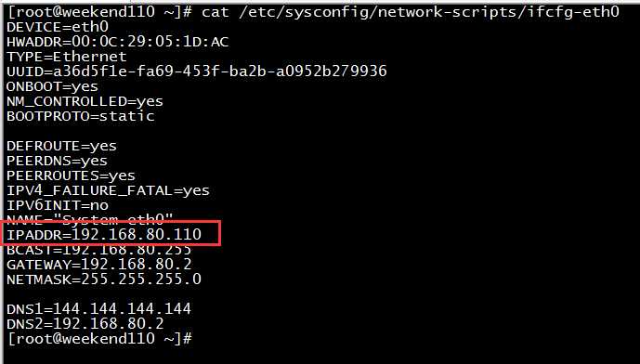Image resolution: width=640 pixels, height=364 pixels.
Task: Click the UUID value line
Action: point(197,71)
